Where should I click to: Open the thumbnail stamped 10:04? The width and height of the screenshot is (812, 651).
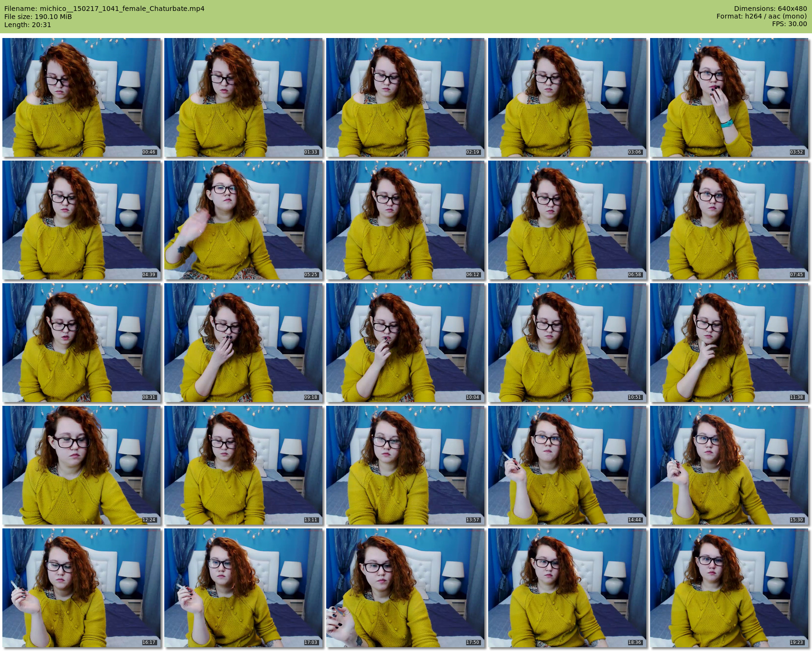(406, 343)
